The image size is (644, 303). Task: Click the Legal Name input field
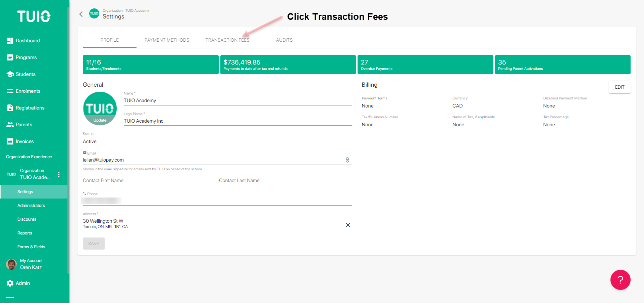237,121
